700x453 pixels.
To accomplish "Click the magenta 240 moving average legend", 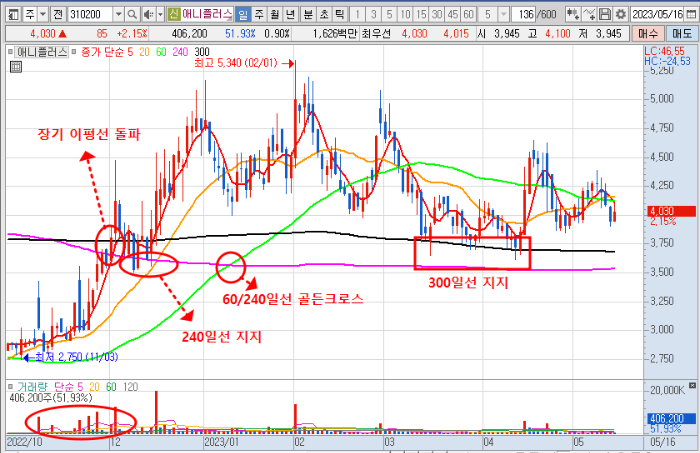I will click(x=180, y=52).
